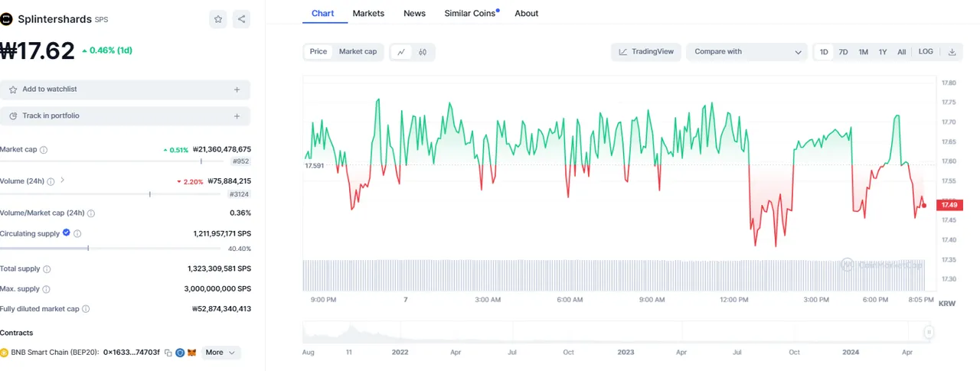Click the #952 market cap rank badge
Viewport: 980px width, 371px height.
tap(241, 162)
